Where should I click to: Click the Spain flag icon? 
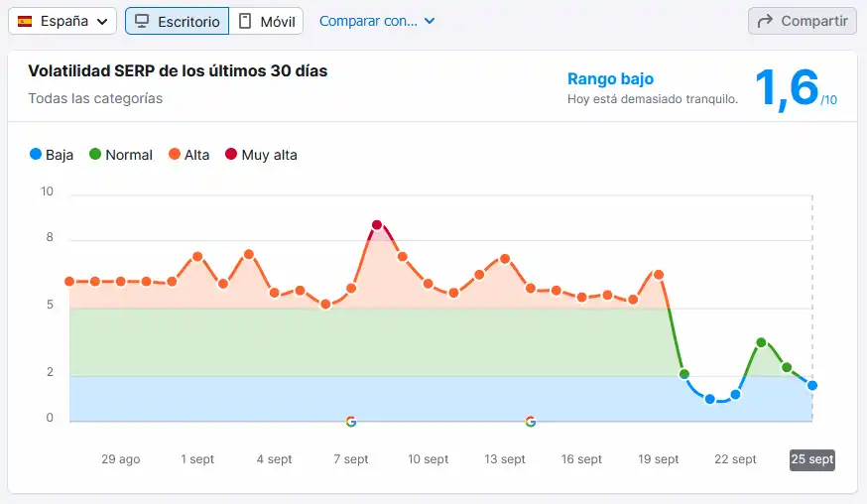(25, 21)
